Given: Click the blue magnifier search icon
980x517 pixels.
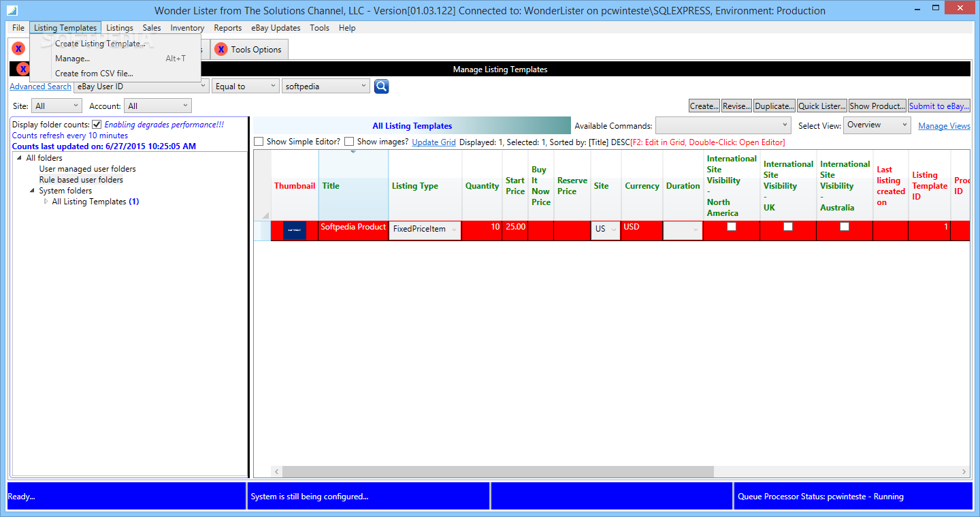Looking at the screenshot, I should (x=381, y=87).
